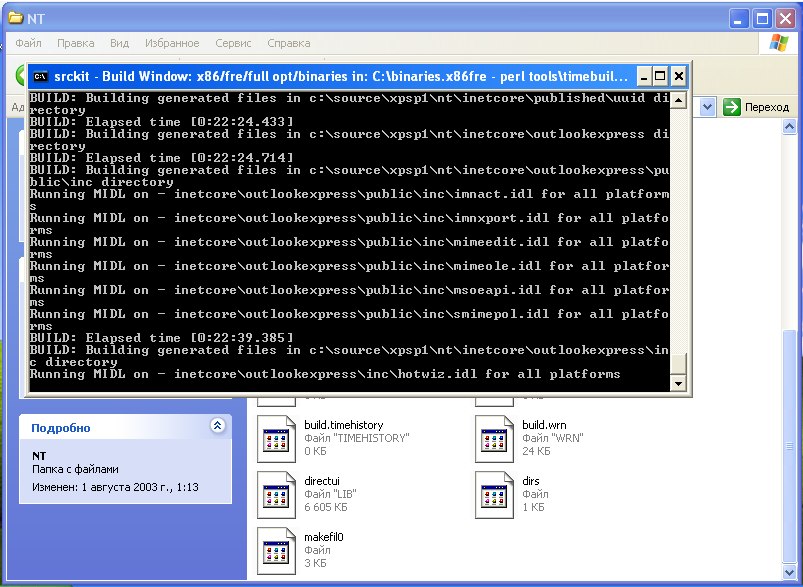Click the Windows flag logo in NT window
The image size is (803, 587).
click(778, 43)
